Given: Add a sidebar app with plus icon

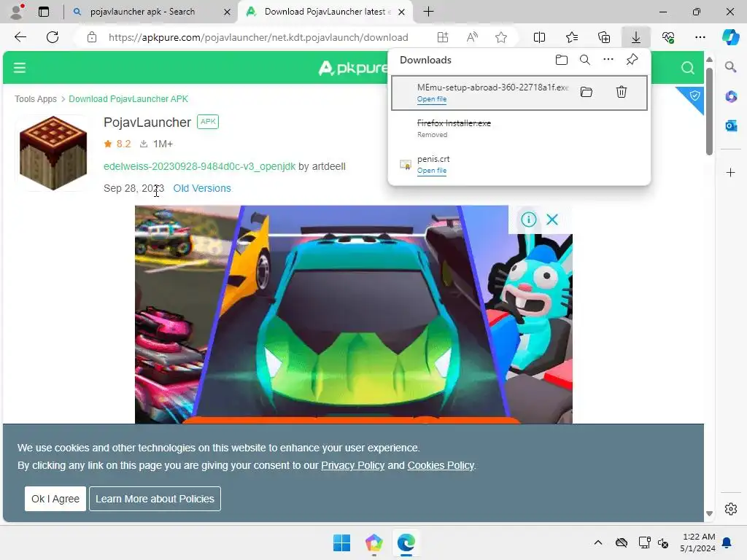Looking at the screenshot, I should click(x=731, y=172).
